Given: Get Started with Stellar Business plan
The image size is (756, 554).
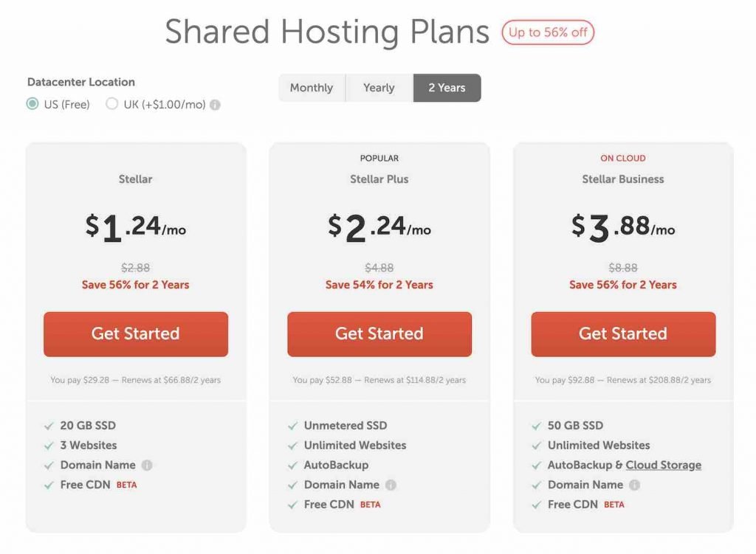Looking at the screenshot, I should click(623, 334).
